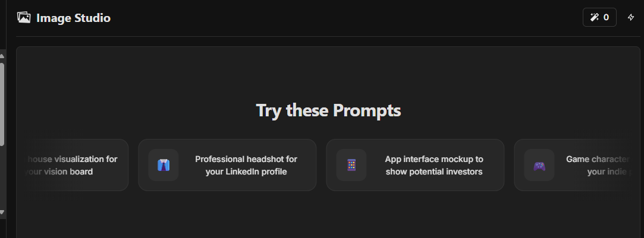This screenshot has height=238, width=644.
Task: Click the "your vision board" text line
Action: 59,172
